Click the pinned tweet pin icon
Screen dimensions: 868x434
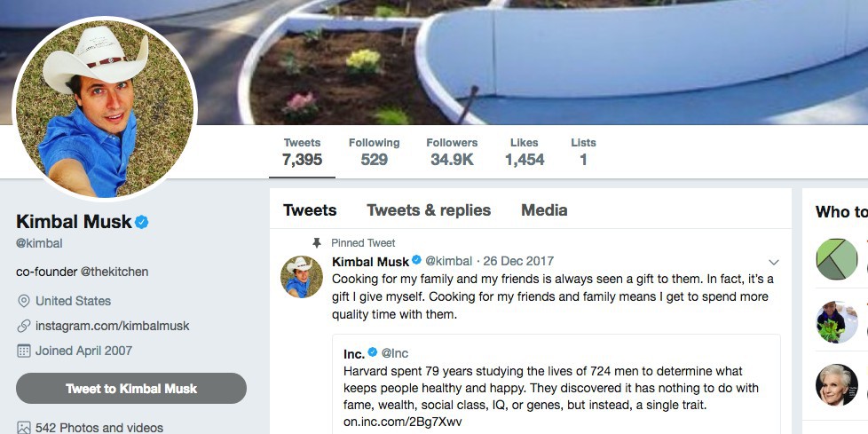coord(316,242)
